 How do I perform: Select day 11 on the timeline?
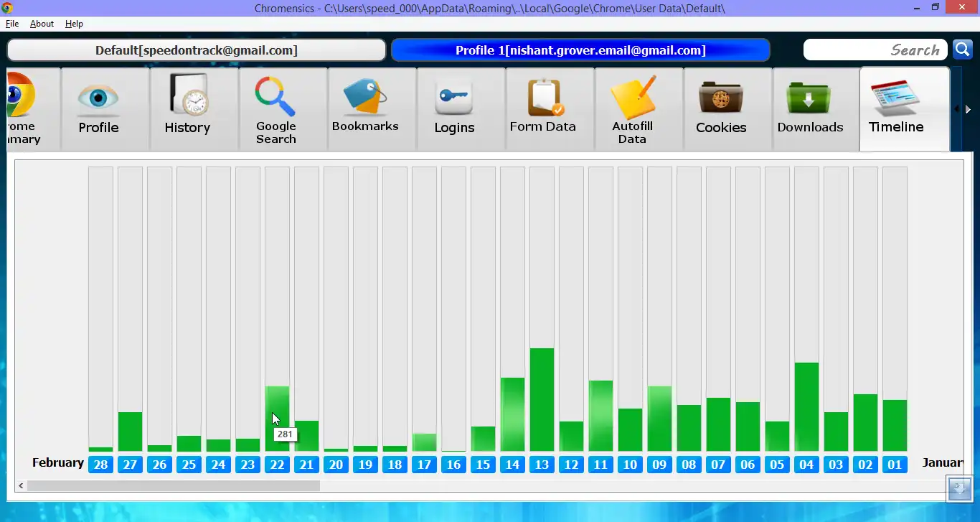(600, 465)
